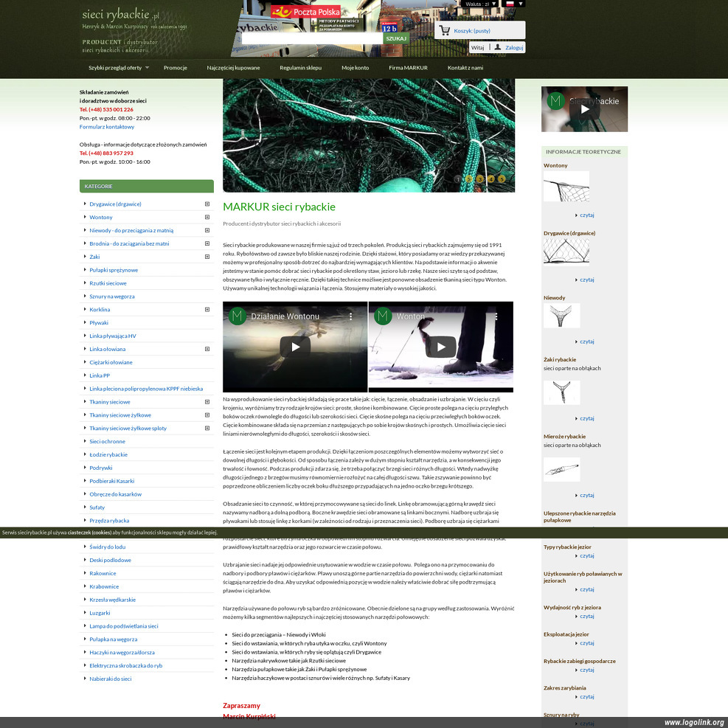Viewport: 728px width, 728px height.
Task: Open the Drygawice diagram thumbnail in the sidebar
Action: 566,252
